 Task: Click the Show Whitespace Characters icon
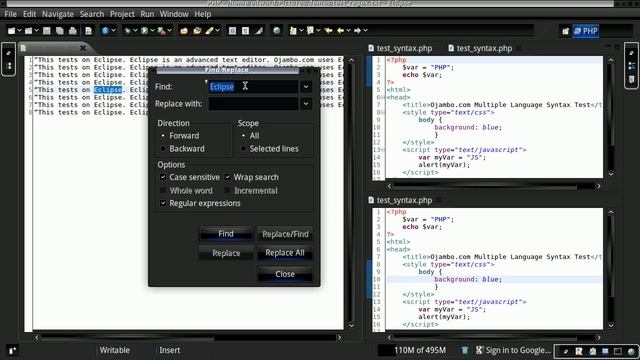pos(245,31)
